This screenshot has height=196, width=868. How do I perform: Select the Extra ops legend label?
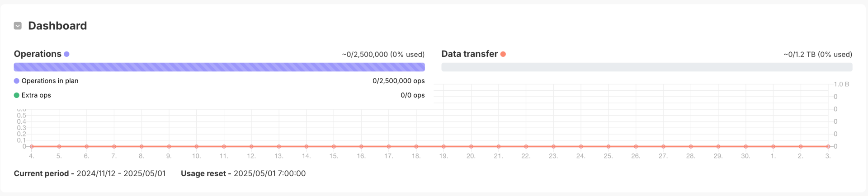[x=36, y=95]
